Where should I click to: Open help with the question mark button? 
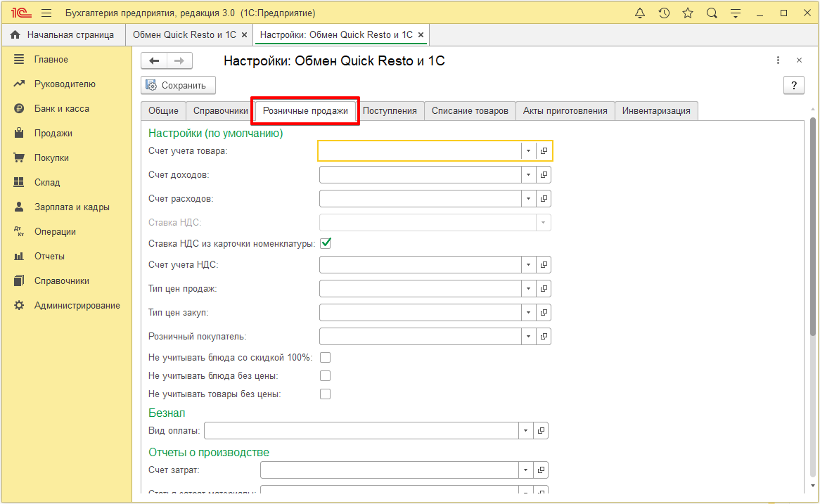click(x=794, y=85)
